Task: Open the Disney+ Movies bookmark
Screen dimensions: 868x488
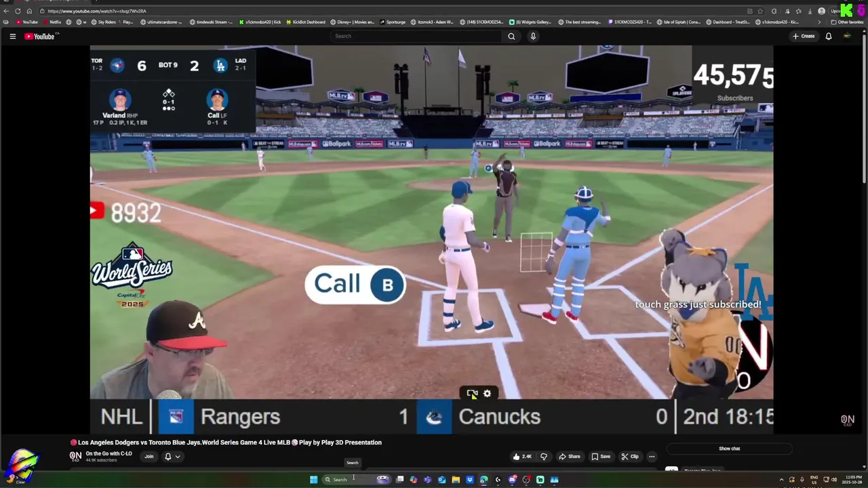Action: pos(351,22)
